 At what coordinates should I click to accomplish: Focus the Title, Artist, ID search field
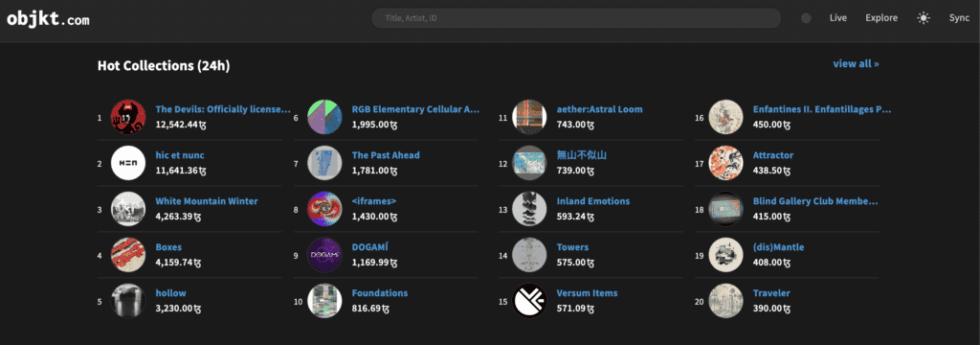pyautogui.click(x=576, y=18)
